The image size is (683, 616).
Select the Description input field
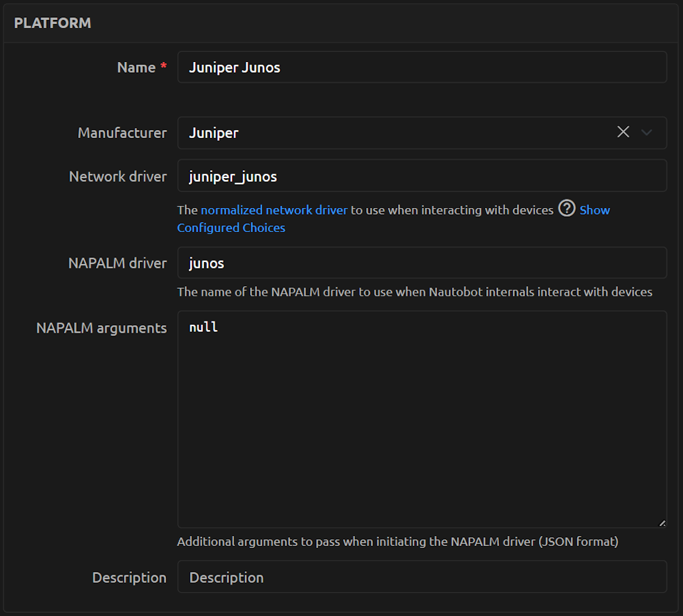422,577
